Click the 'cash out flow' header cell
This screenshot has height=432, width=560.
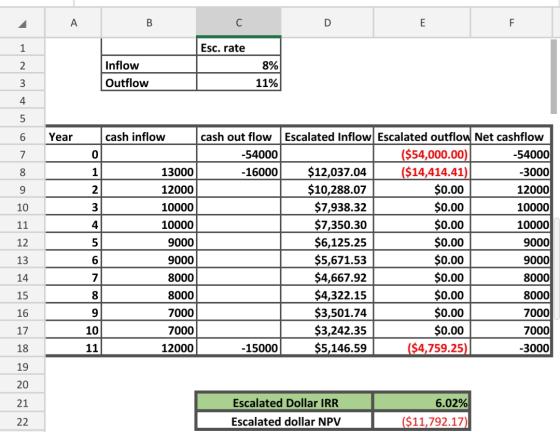tap(239, 137)
